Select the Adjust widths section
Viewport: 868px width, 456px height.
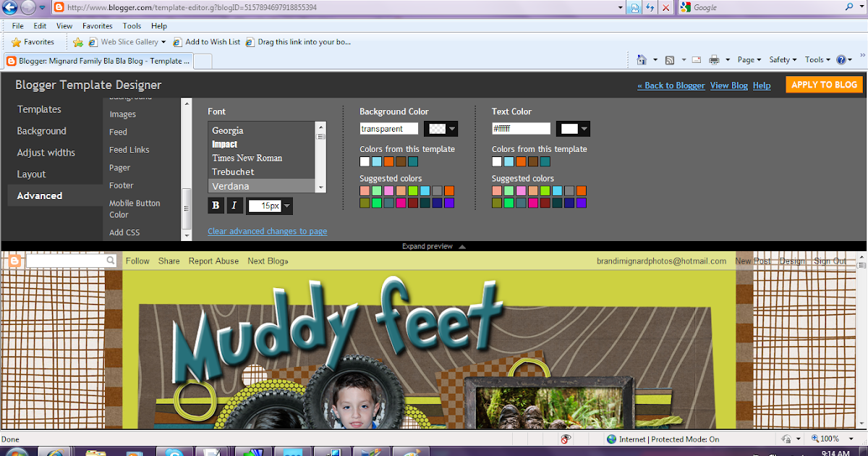(x=46, y=153)
